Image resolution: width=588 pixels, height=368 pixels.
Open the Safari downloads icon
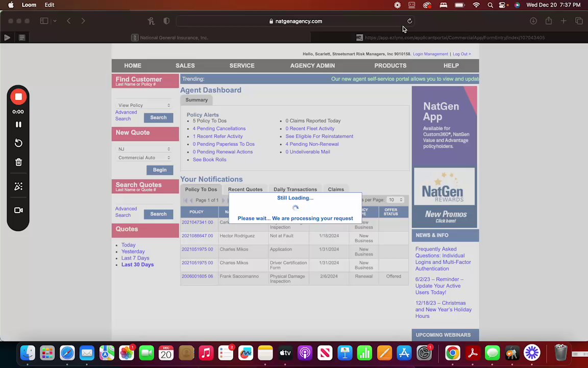click(x=533, y=21)
